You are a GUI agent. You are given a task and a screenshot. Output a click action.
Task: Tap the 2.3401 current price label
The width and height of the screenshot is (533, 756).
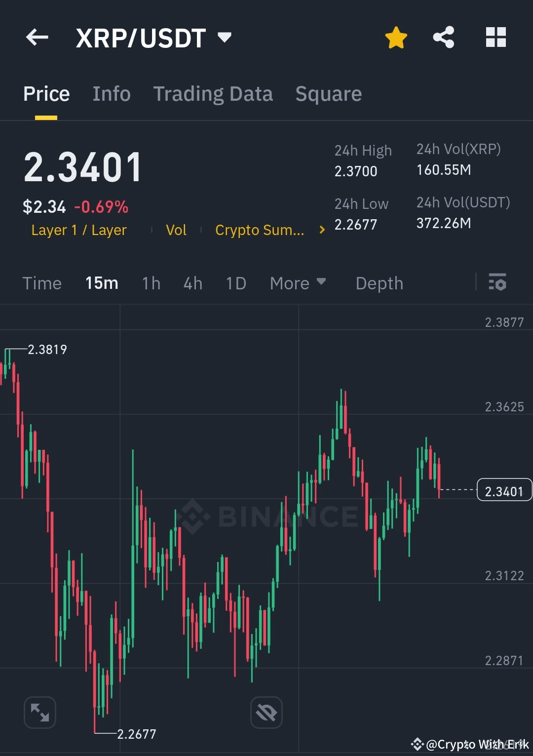[x=504, y=490]
